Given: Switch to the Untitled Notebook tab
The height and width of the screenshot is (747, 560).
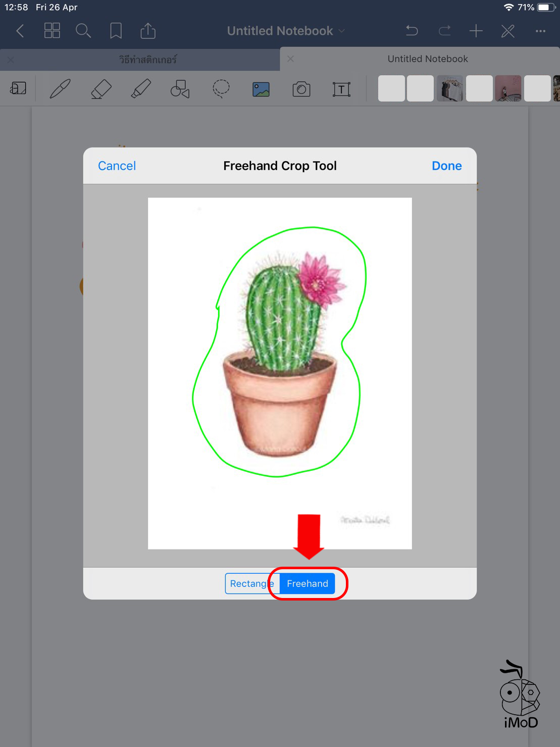Looking at the screenshot, I should tap(427, 59).
